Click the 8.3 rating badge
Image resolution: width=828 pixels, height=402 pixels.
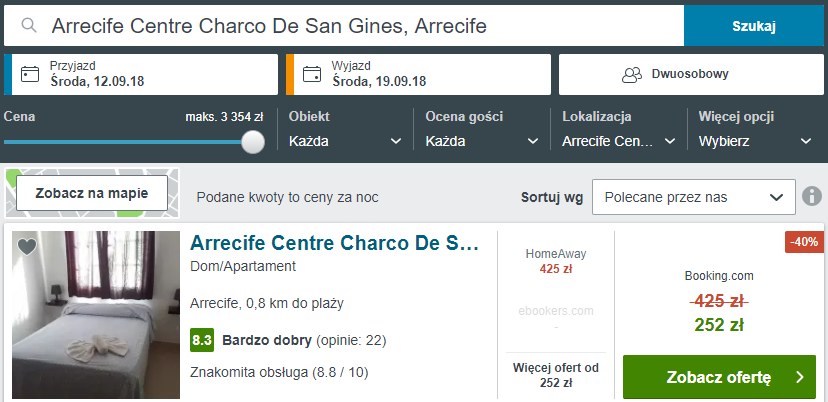(202, 340)
